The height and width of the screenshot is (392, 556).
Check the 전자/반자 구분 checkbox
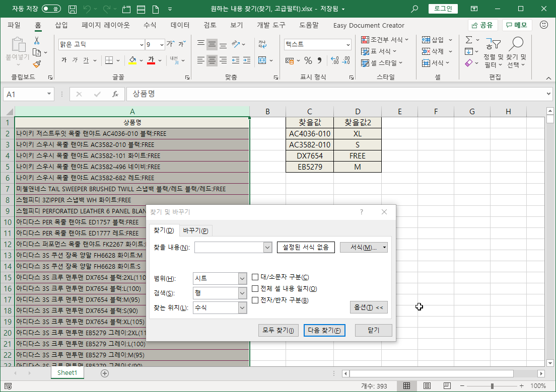pos(255,300)
